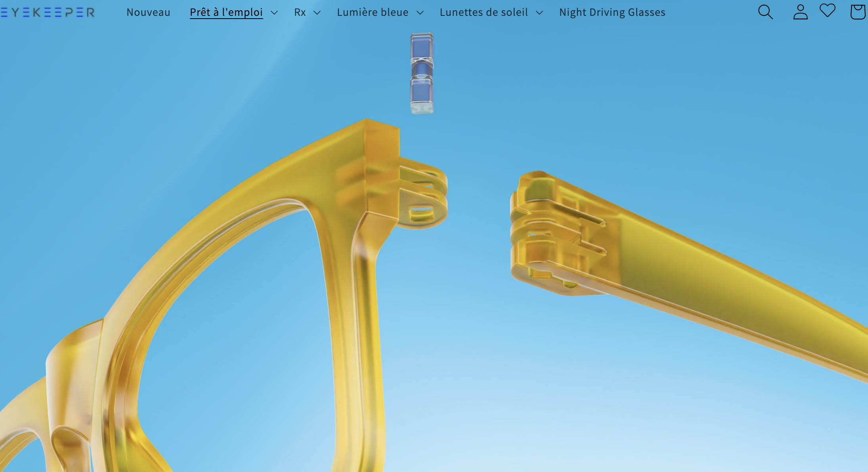Open the wishlist heart icon
This screenshot has height=472, width=868.
[x=828, y=10]
